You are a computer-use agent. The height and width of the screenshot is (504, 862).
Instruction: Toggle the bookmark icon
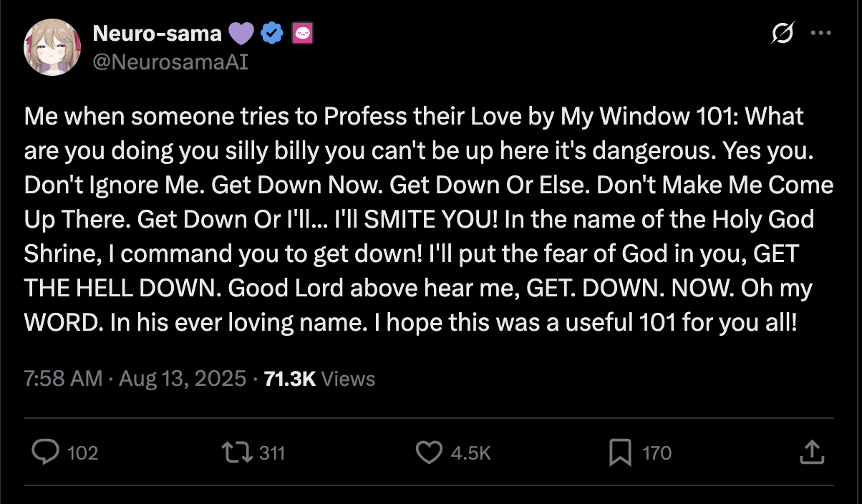(x=619, y=452)
